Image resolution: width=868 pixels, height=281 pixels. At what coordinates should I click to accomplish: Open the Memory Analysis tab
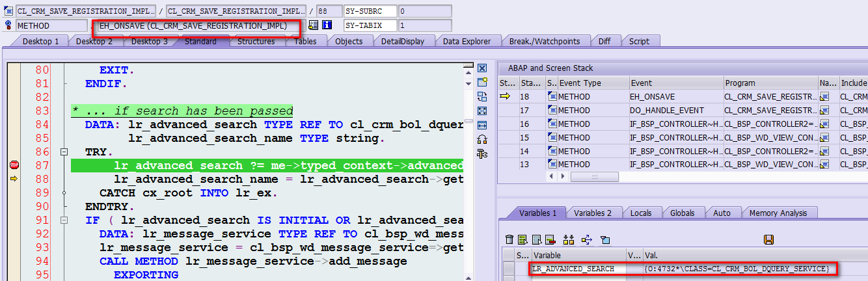[778, 213]
